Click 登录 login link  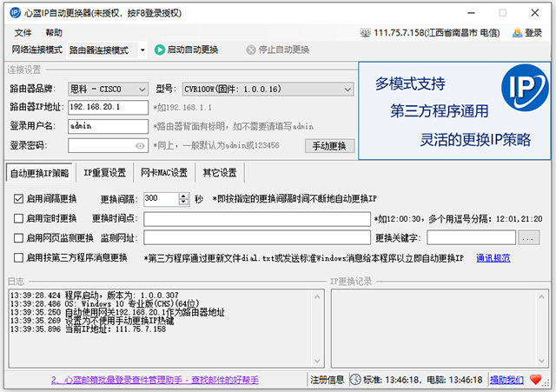533,33
